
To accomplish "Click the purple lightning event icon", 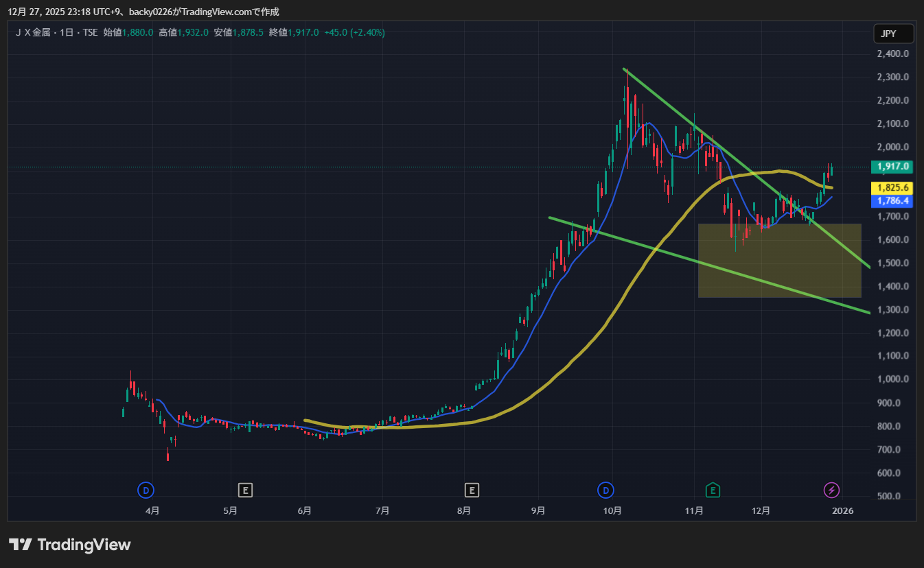I will pyautogui.click(x=831, y=490).
